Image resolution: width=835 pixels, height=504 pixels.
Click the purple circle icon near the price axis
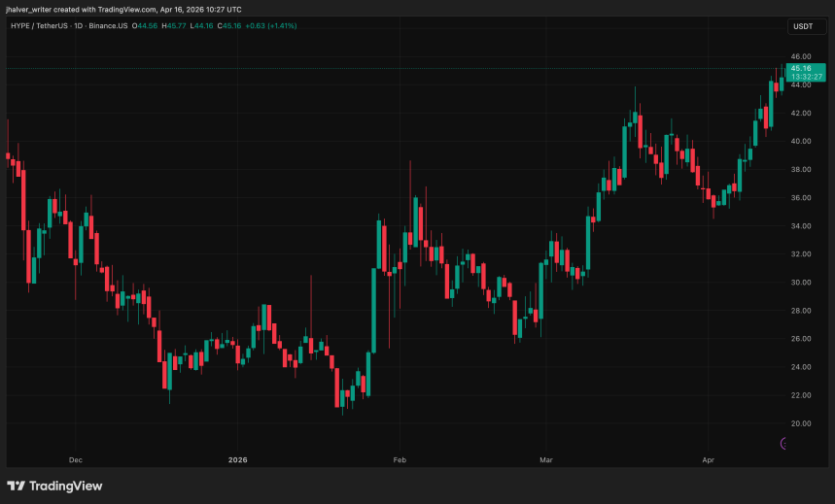785,444
